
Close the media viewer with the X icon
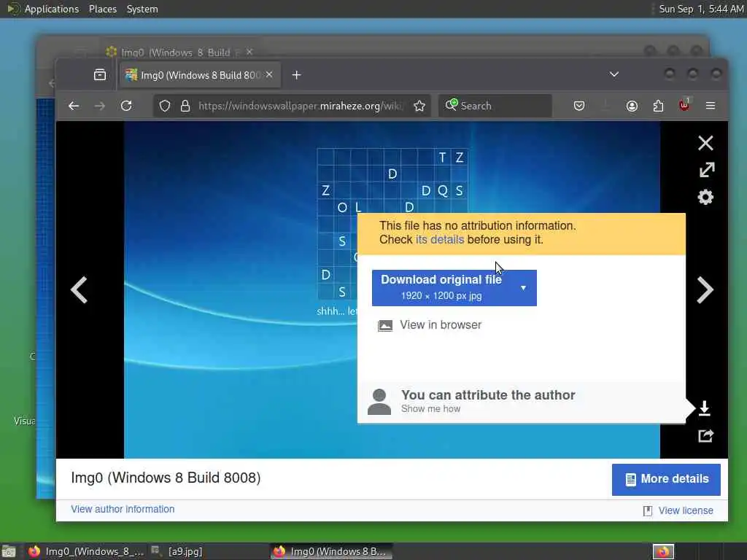coord(705,143)
